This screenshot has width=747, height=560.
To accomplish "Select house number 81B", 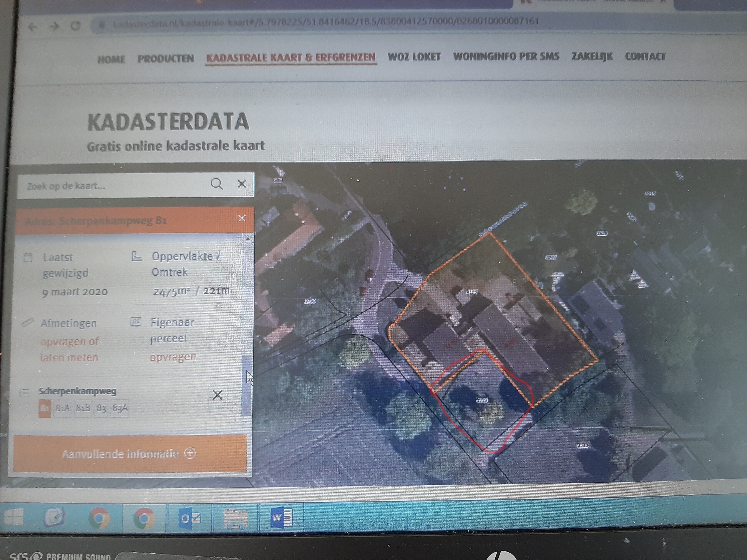I will tap(83, 409).
